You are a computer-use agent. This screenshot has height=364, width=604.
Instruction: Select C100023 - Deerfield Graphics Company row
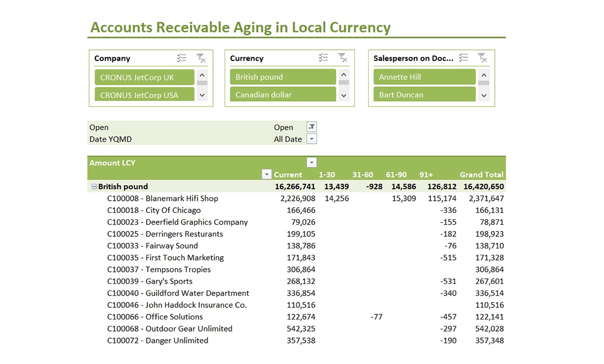tap(297, 222)
